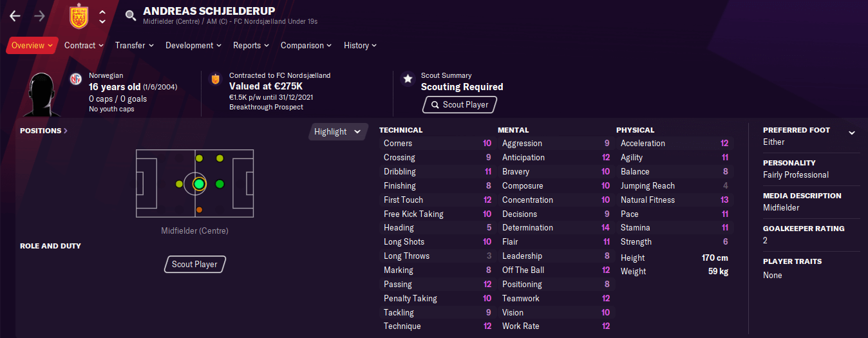Click the Norwegian flag icon
Screen dimensions: 868x338
pyautogui.click(x=75, y=79)
